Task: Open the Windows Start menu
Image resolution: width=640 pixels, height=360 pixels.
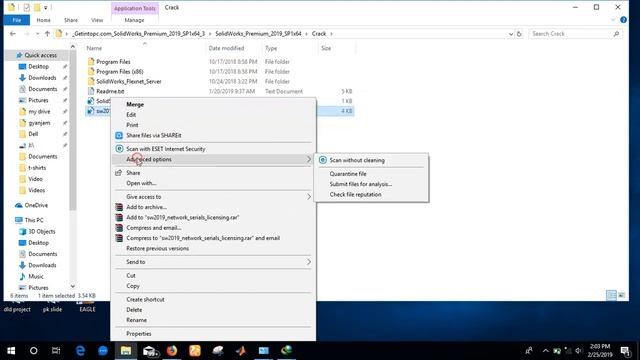Action: 11,351
